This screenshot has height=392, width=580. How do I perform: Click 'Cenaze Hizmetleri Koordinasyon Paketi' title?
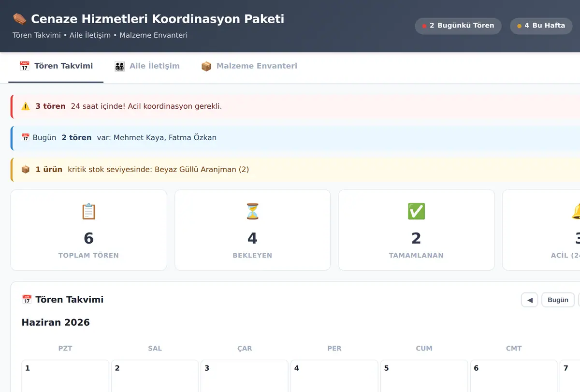pyautogui.click(x=158, y=19)
